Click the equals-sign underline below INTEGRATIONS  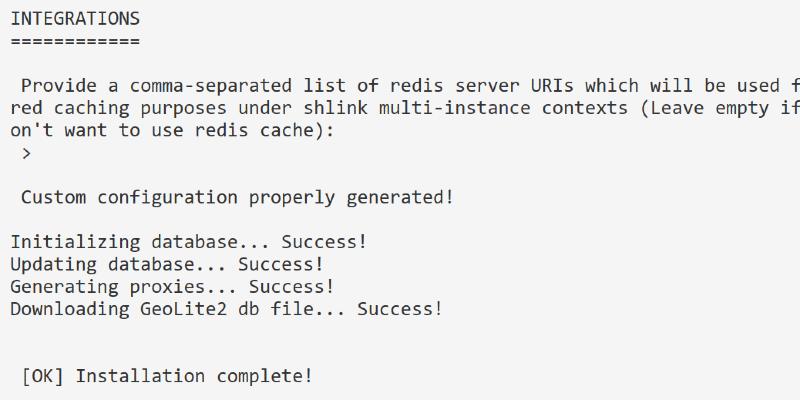point(75,41)
